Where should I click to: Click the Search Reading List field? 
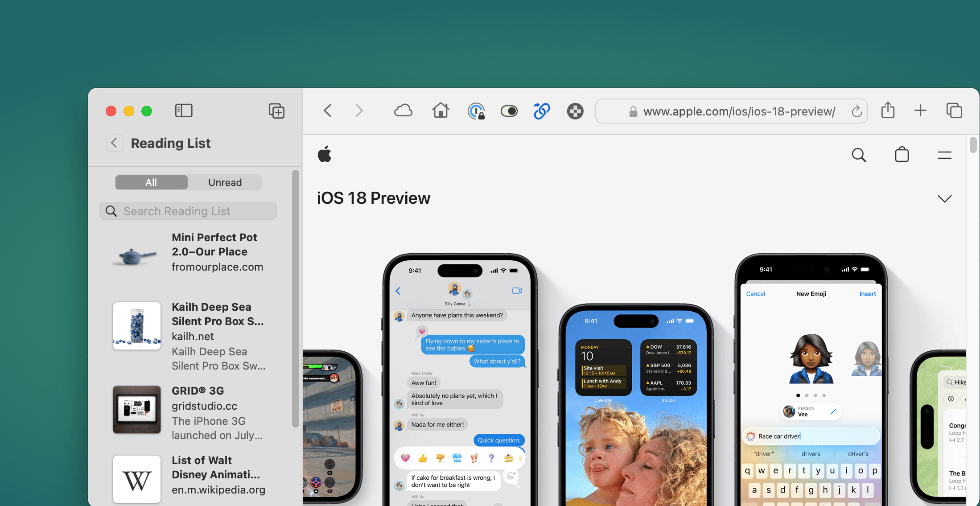click(x=188, y=211)
